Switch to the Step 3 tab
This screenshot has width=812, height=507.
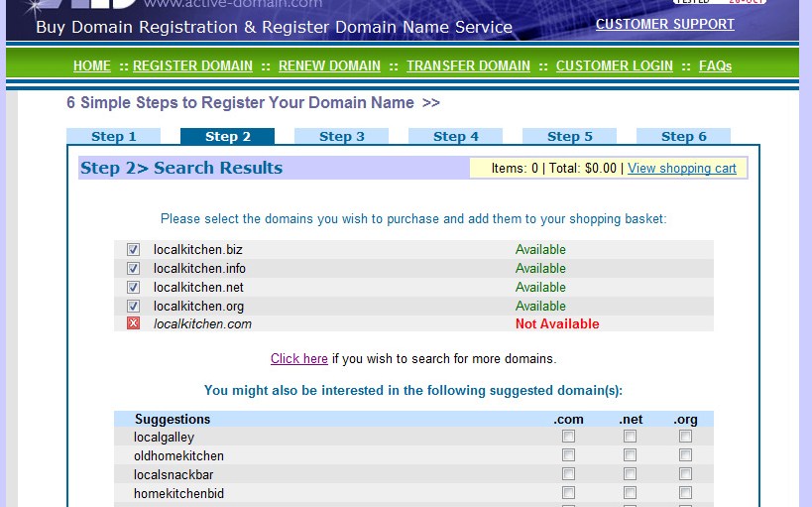pos(341,137)
